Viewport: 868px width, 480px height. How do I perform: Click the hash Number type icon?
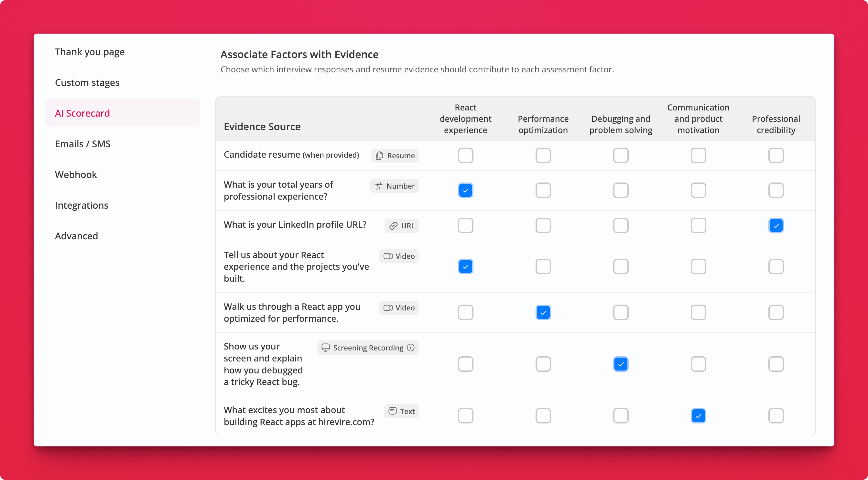[x=378, y=186]
